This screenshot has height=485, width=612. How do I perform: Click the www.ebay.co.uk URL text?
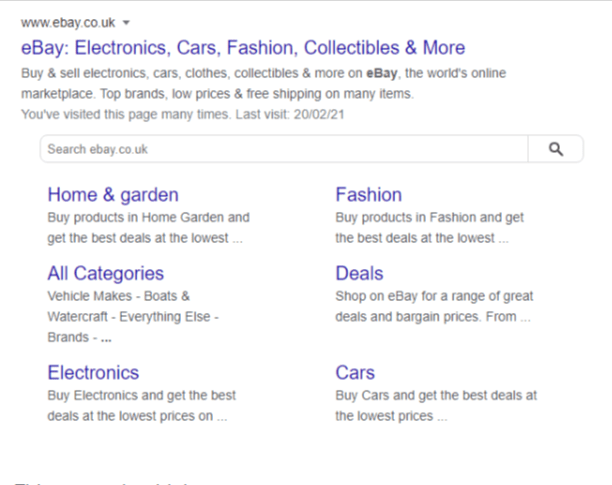68,23
